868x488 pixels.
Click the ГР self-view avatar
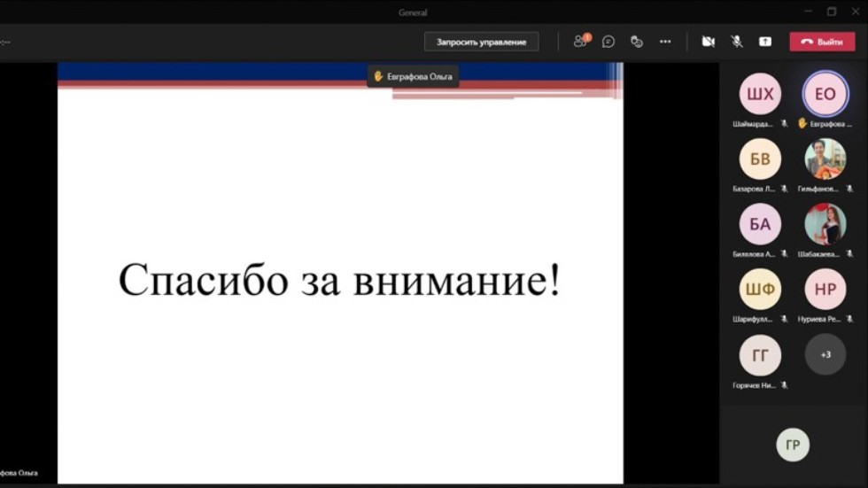[x=793, y=445]
